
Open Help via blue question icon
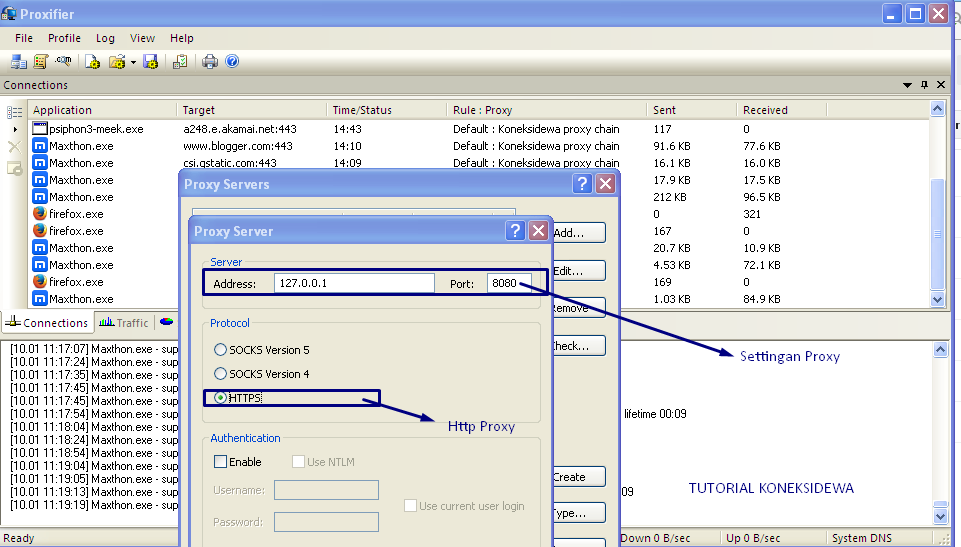coord(232,61)
